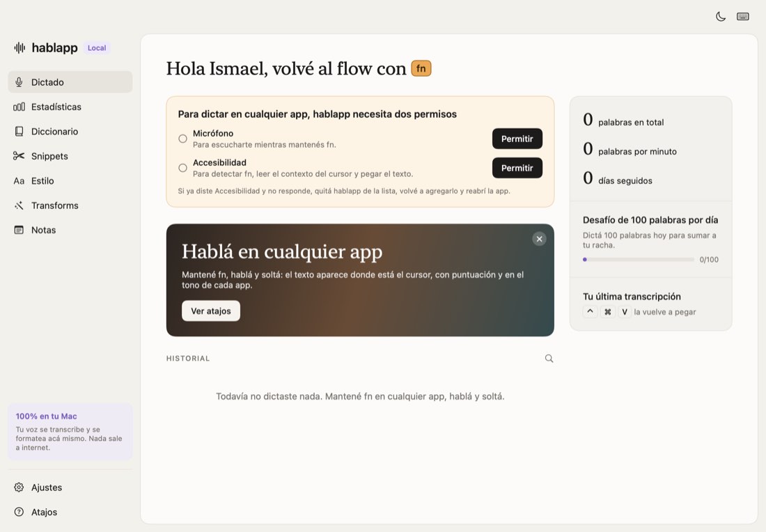
Task: Click the hablapp waveform logo icon
Action: (x=19, y=47)
